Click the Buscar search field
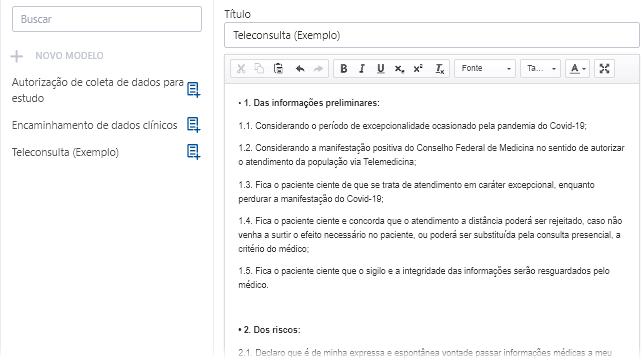641x363 pixels. coord(107,19)
